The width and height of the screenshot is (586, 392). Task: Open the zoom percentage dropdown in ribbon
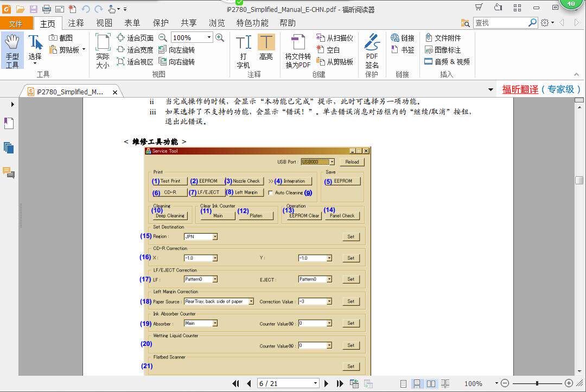(x=209, y=37)
